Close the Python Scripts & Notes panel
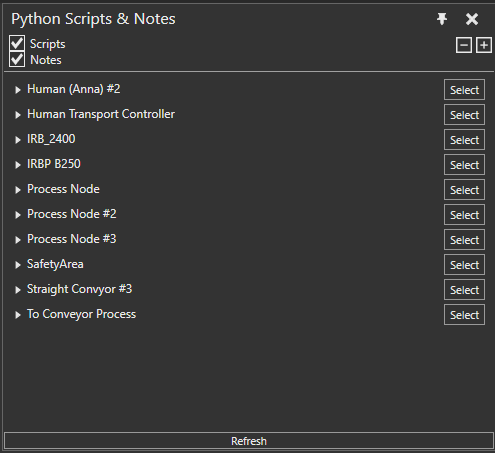The image size is (495, 453). coord(472,19)
